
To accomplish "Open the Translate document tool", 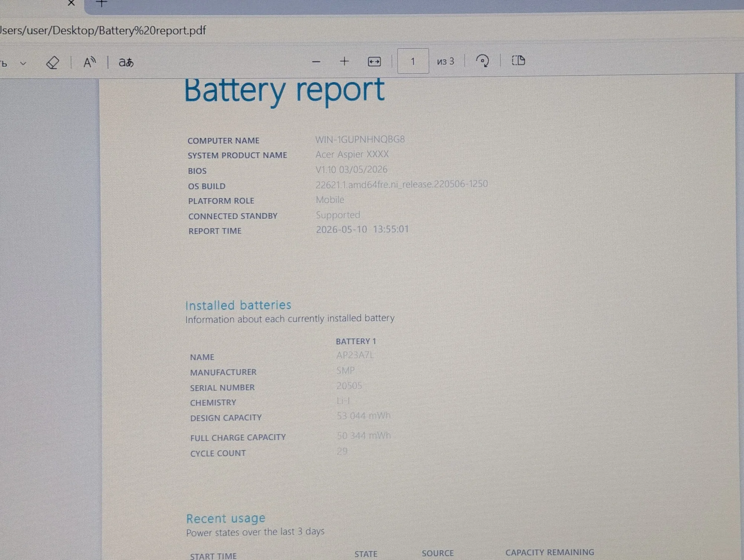I will tap(126, 62).
